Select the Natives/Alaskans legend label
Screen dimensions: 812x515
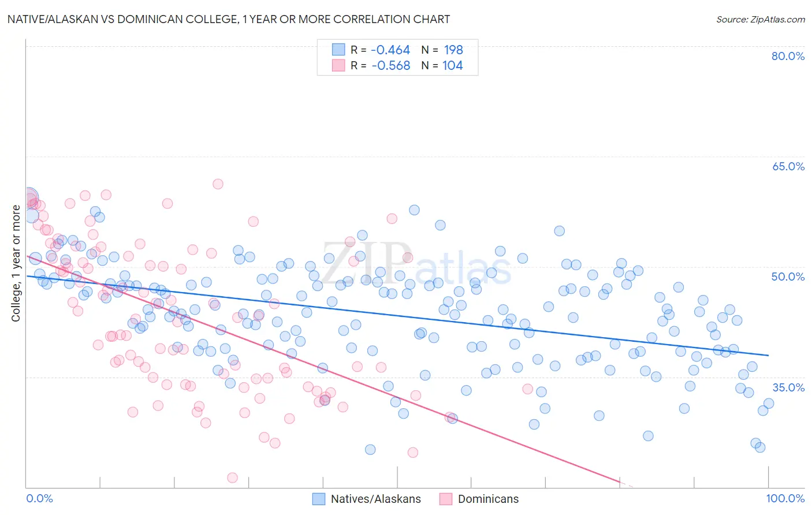[x=376, y=499]
